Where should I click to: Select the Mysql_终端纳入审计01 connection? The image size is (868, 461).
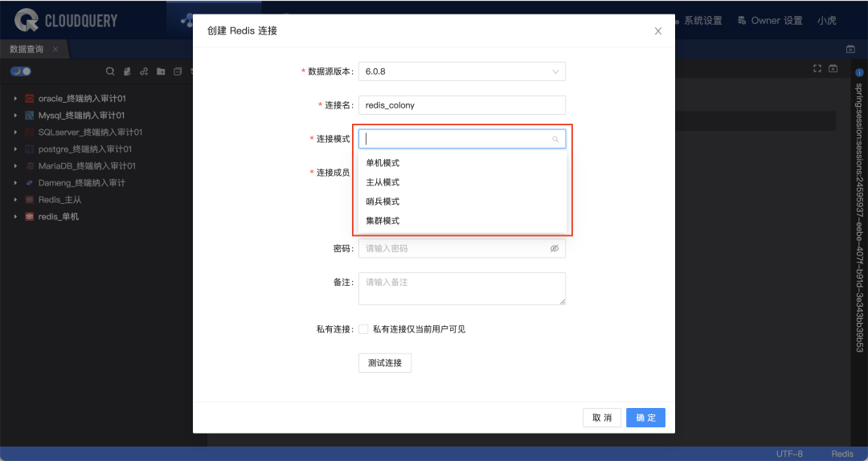point(81,116)
